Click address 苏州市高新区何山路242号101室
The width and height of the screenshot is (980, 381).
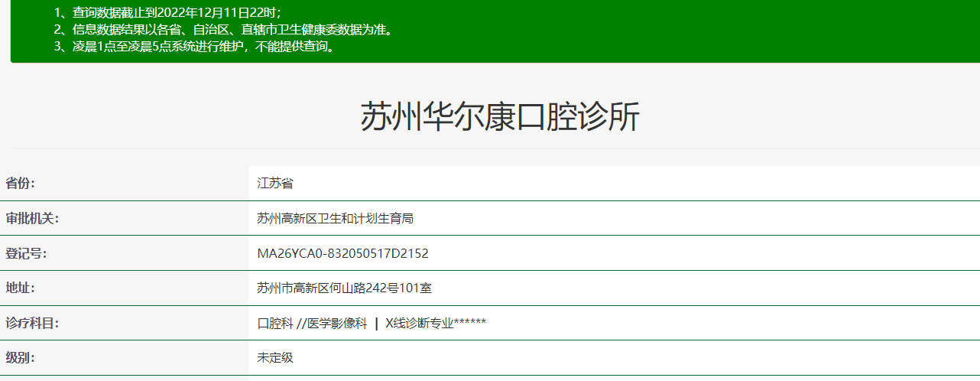point(345,288)
